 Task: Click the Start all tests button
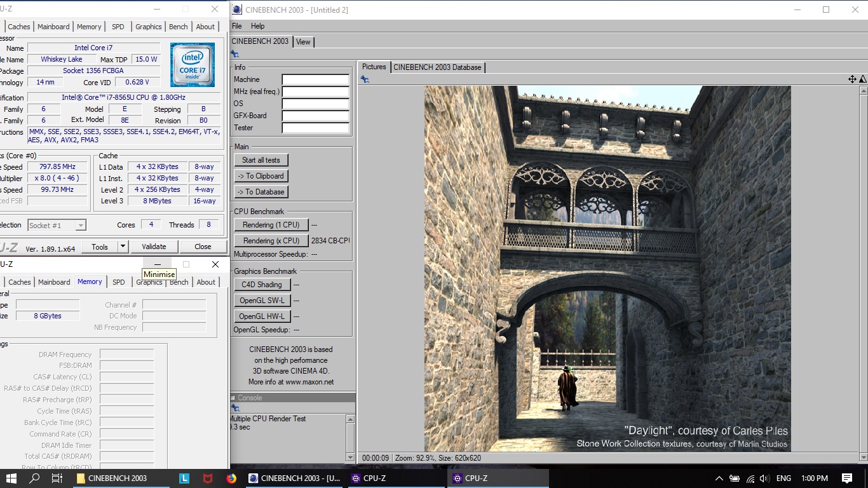(x=261, y=160)
